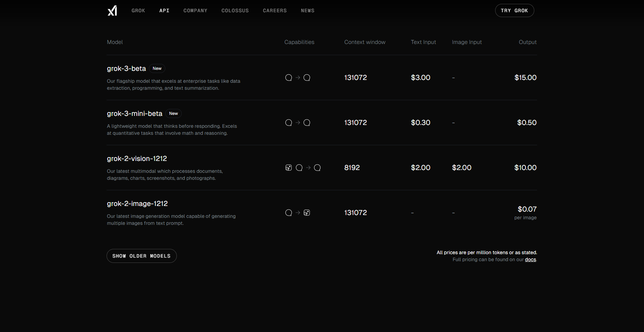This screenshot has width=644, height=332.
Task: Click the Context window column header
Action: 365,42
